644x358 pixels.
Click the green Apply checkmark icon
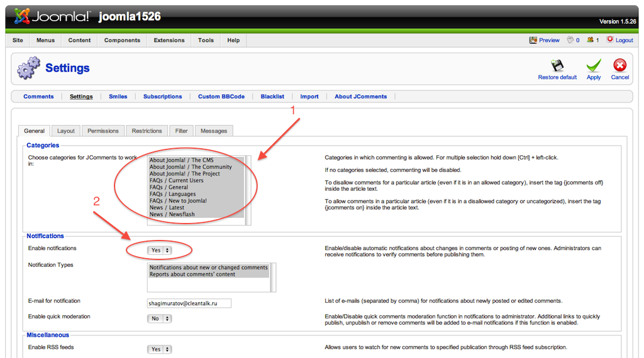pyautogui.click(x=594, y=65)
